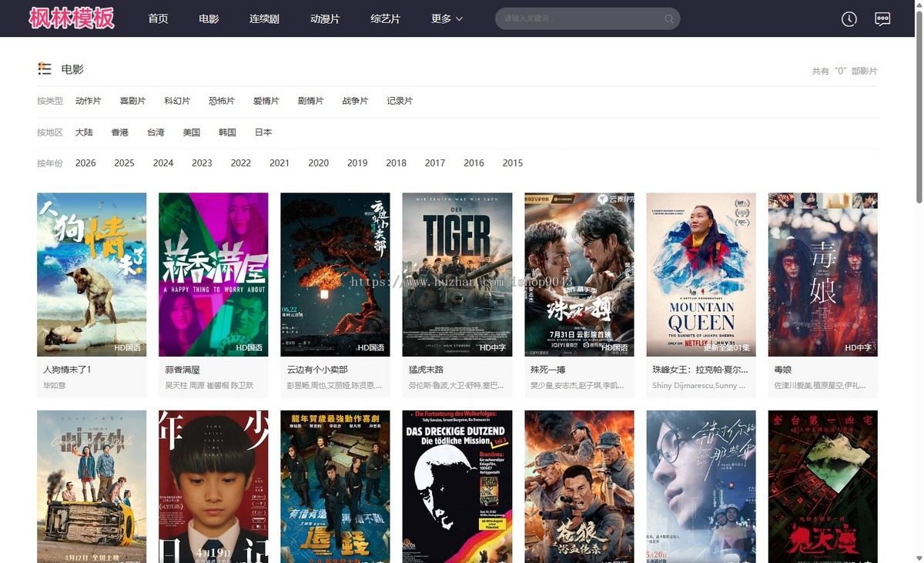Click the search magnifier icon
Viewport: 924px width, 563px height.
pyautogui.click(x=669, y=19)
